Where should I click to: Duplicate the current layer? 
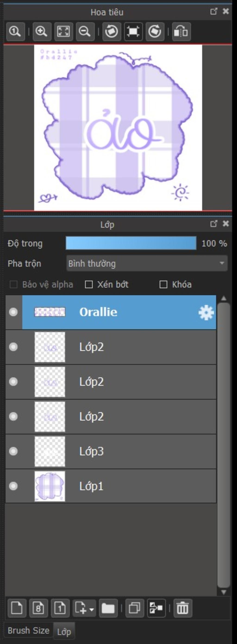tap(135, 608)
